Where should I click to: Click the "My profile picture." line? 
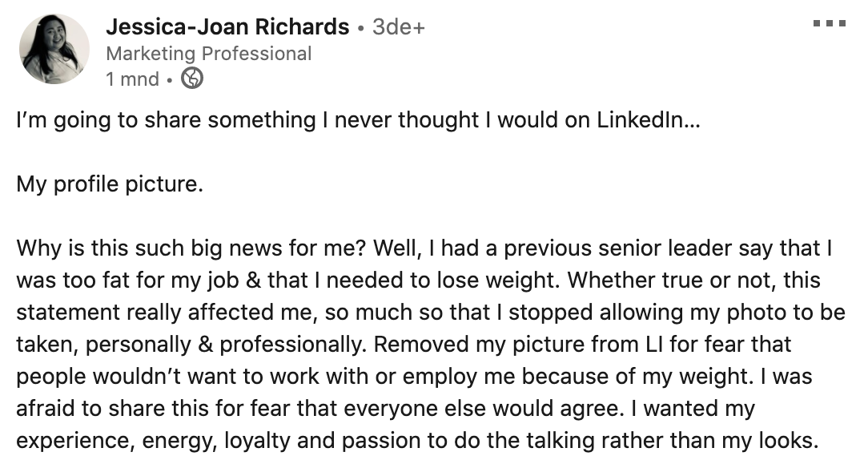point(110,184)
